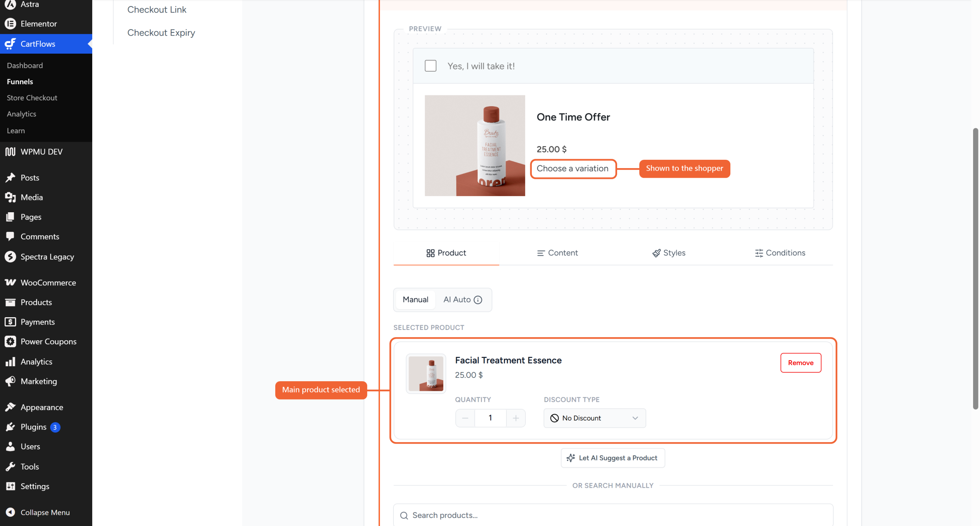Click the Payments icon
This screenshot has width=980, height=526.
[x=10, y=322]
